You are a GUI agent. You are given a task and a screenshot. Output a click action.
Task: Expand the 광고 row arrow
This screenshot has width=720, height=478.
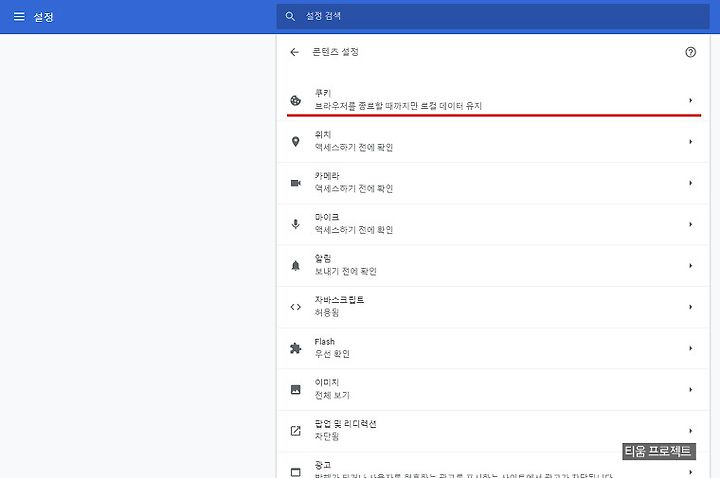[691, 472]
